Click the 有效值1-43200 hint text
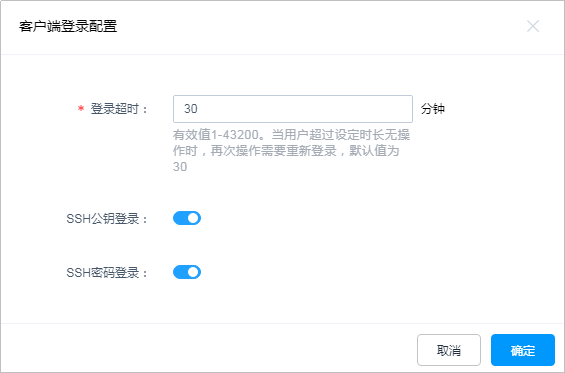 (216, 135)
